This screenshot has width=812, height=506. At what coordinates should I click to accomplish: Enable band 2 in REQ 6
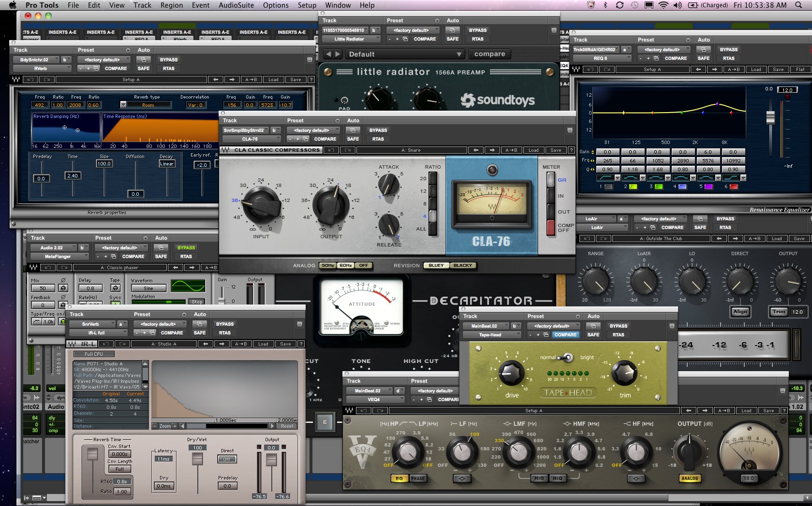(x=633, y=186)
